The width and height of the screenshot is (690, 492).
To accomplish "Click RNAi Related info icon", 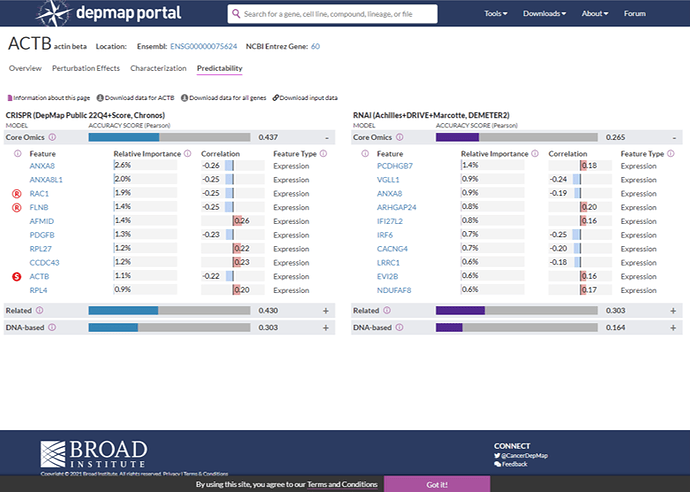I will [x=387, y=310].
